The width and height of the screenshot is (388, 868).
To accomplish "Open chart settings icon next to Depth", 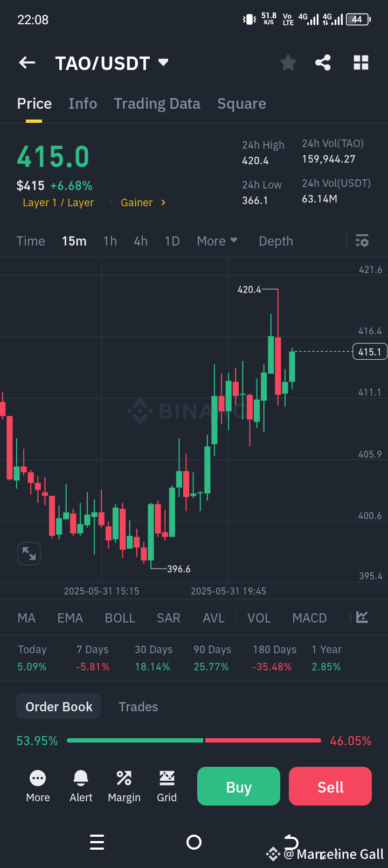I will (x=362, y=241).
